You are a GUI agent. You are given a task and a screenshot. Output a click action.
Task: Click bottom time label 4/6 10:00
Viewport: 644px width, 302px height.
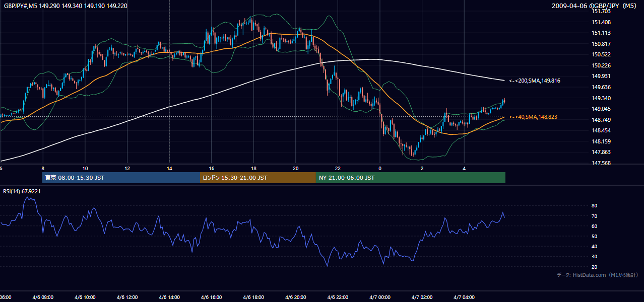click(x=85, y=297)
